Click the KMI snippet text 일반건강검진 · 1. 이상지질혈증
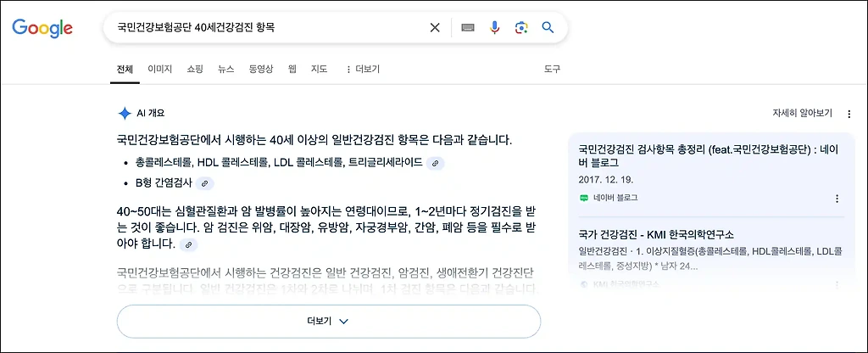Image resolution: width=868 pixels, height=353 pixels. tap(710, 258)
